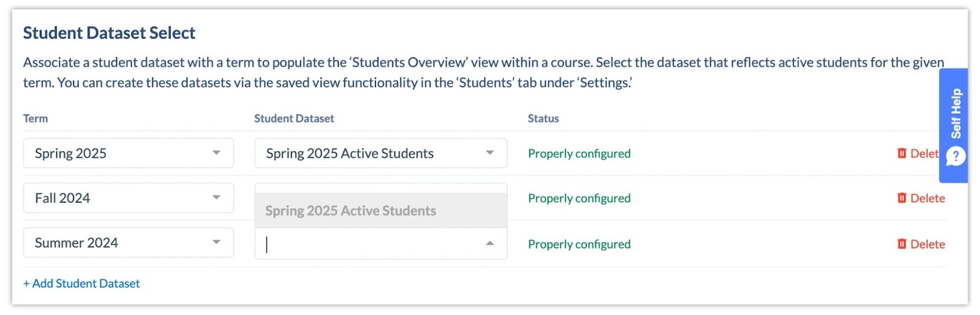Click the Properly configured status for Summer 2024

579,244
